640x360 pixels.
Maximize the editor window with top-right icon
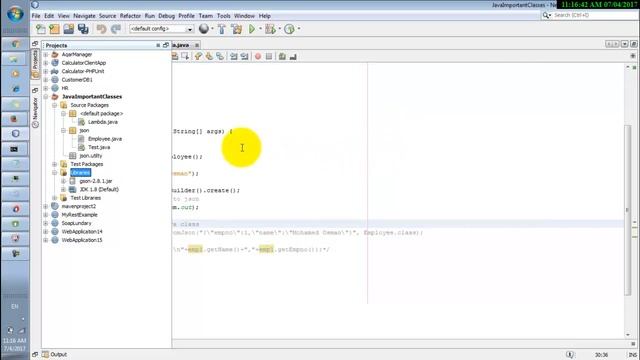pos(633,44)
